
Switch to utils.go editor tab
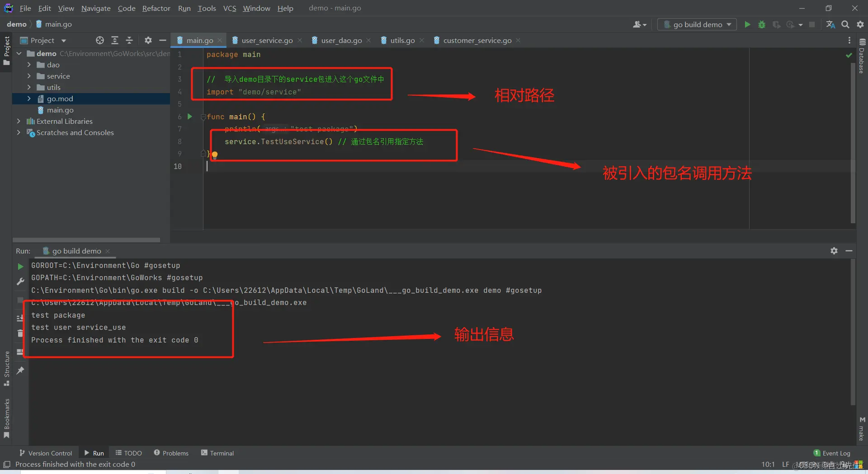(x=402, y=40)
